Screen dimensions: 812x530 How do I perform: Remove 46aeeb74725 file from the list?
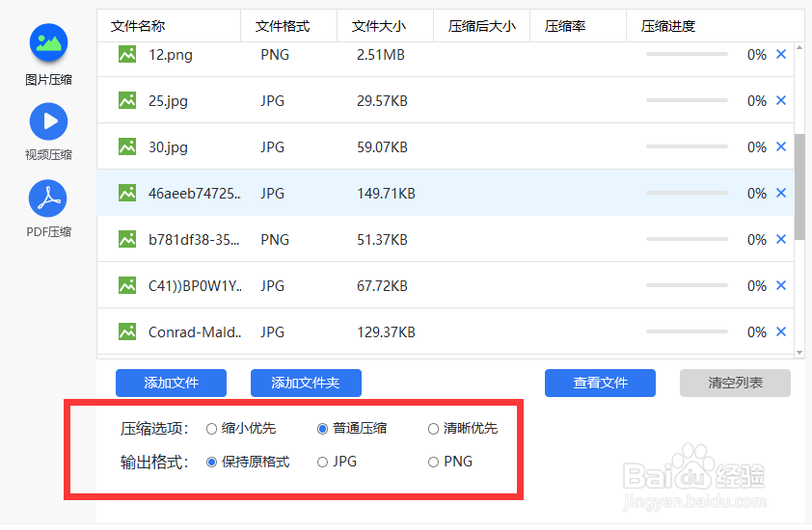coord(781,193)
